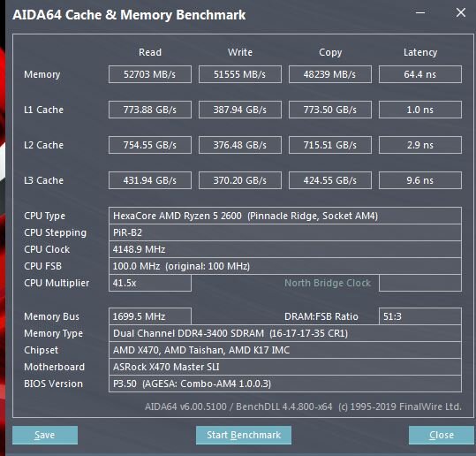Click L1 Cache Write 387.94 GB/s
This screenshot has width=476, height=456.
(x=240, y=110)
